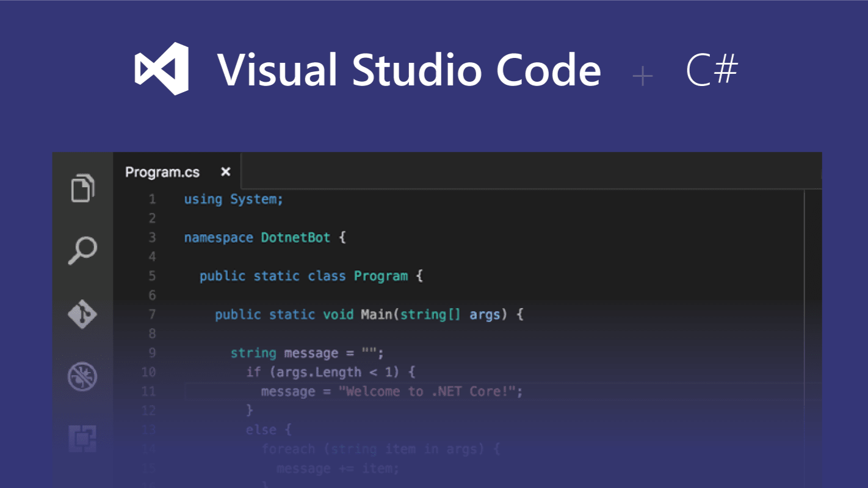The width and height of the screenshot is (868, 488).
Task: Click the 'Main' method name
Action: pyautogui.click(x=376, y=314)
